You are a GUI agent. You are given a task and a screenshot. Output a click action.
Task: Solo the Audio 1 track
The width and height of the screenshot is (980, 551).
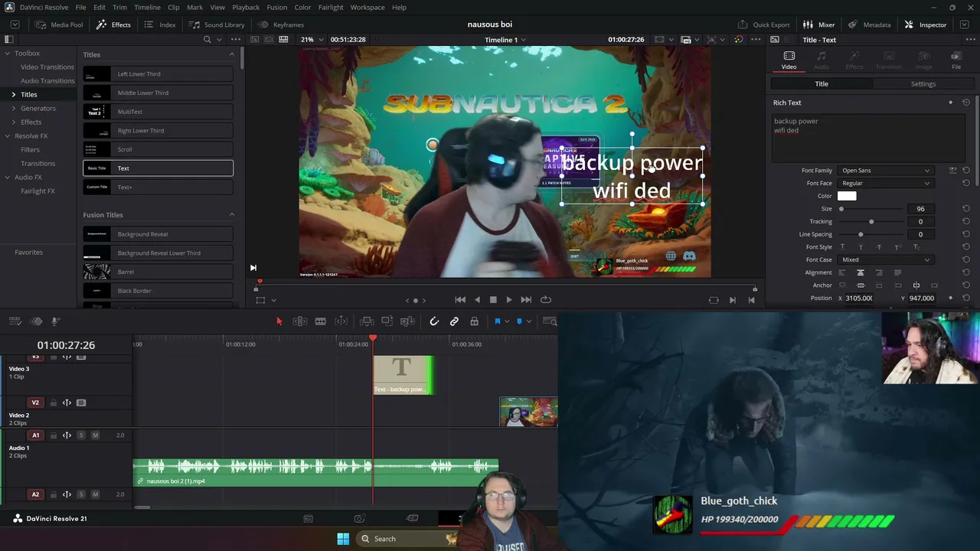[x=81, y=435]
